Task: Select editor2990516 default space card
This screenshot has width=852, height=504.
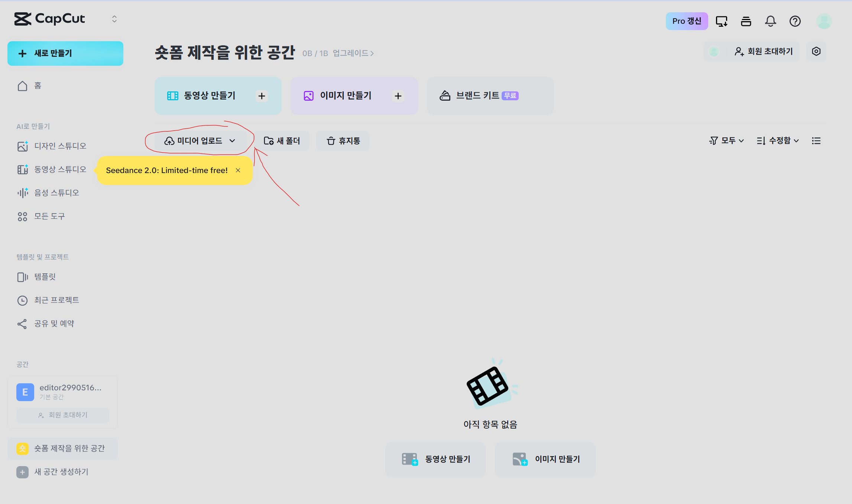Action: pos(62,391)
